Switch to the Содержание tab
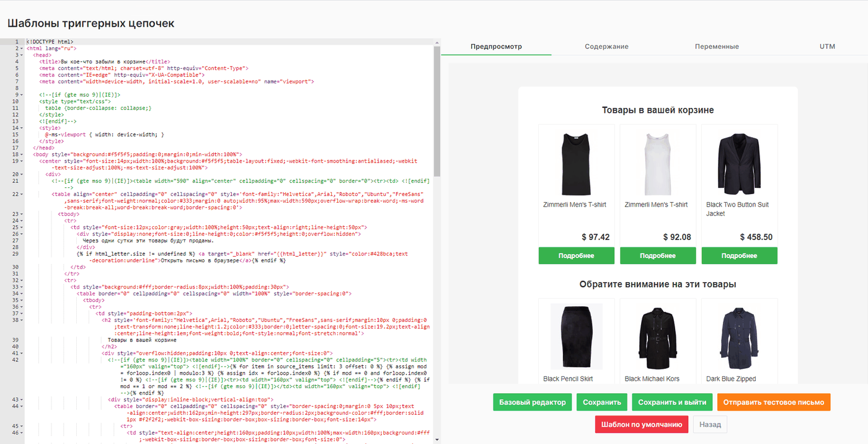Viewport: 868px width, 444px height. coord(606,47)
